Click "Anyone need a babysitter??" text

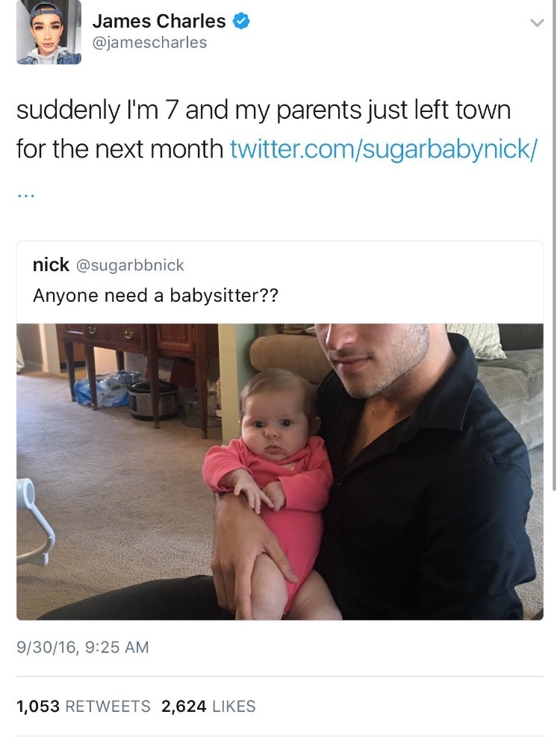pos(155,296)
